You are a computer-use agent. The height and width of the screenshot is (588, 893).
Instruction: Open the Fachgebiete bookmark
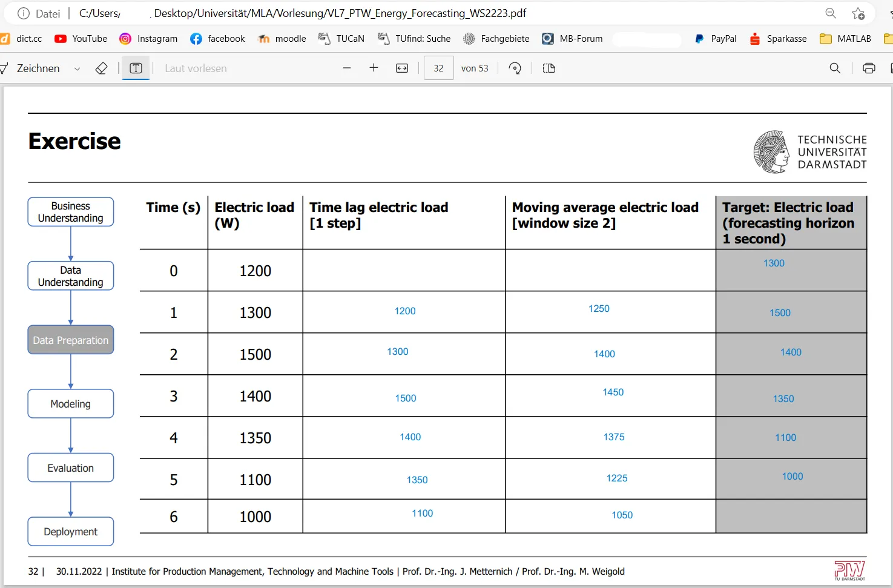496,39
